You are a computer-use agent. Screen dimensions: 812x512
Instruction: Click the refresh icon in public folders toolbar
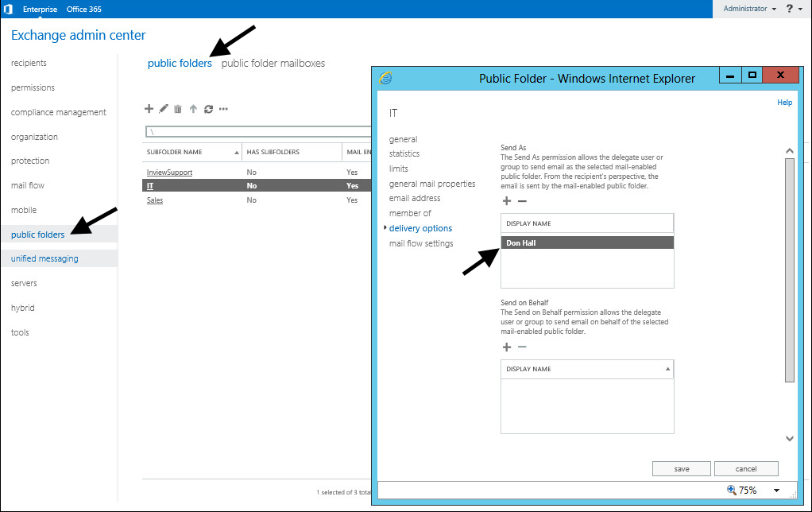point(208,109)
